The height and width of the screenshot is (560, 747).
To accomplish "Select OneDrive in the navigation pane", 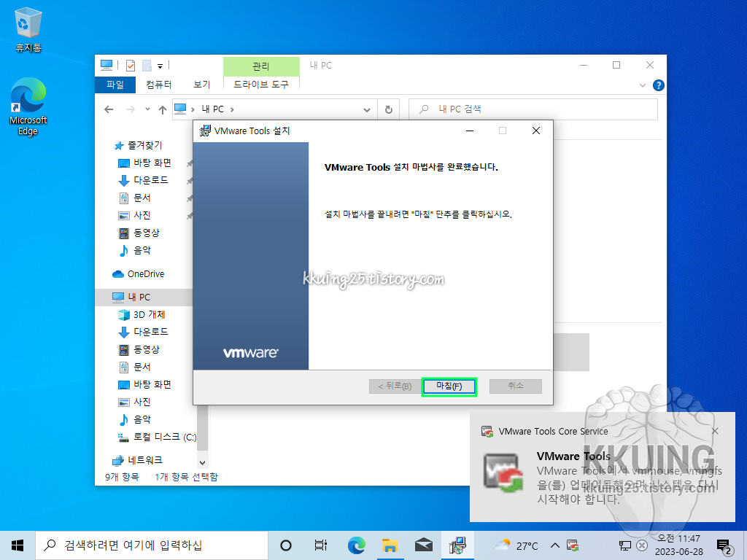I will coord(146,274).
